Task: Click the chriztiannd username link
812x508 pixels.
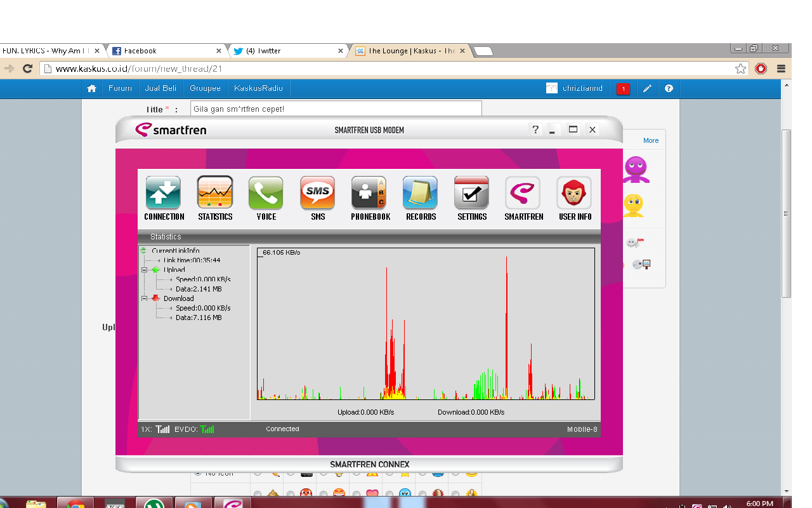Action: (582, 88)
